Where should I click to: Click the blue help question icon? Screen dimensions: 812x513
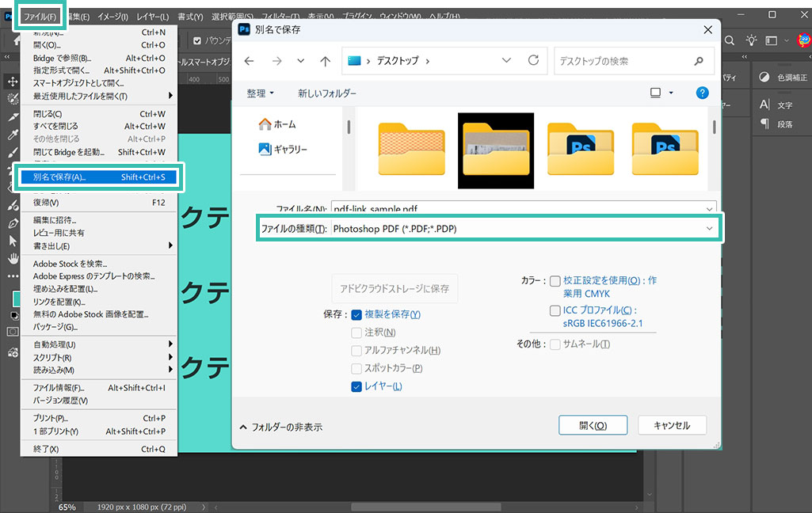[x=702, y=93]
